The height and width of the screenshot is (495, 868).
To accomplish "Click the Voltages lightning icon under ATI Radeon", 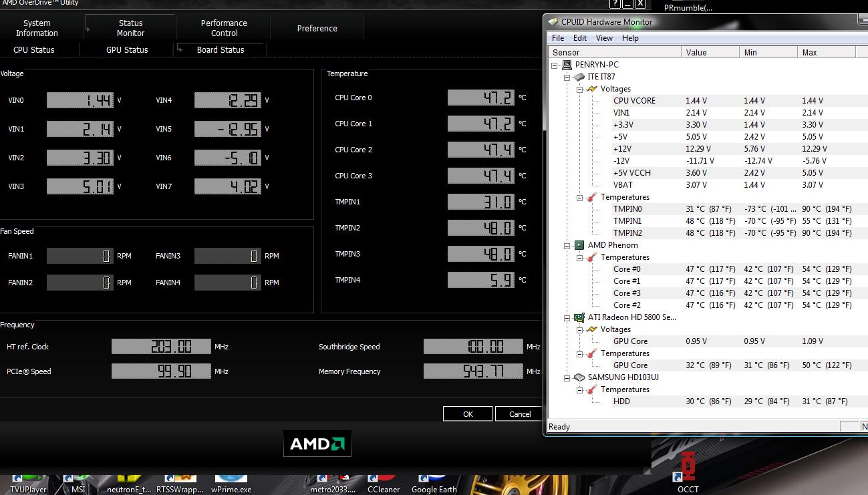I will pos(592,329).
